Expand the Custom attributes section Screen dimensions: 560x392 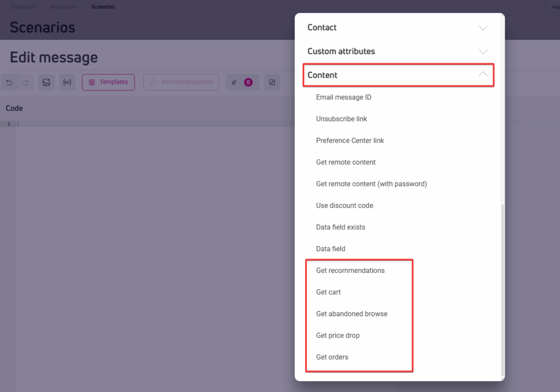398,51
